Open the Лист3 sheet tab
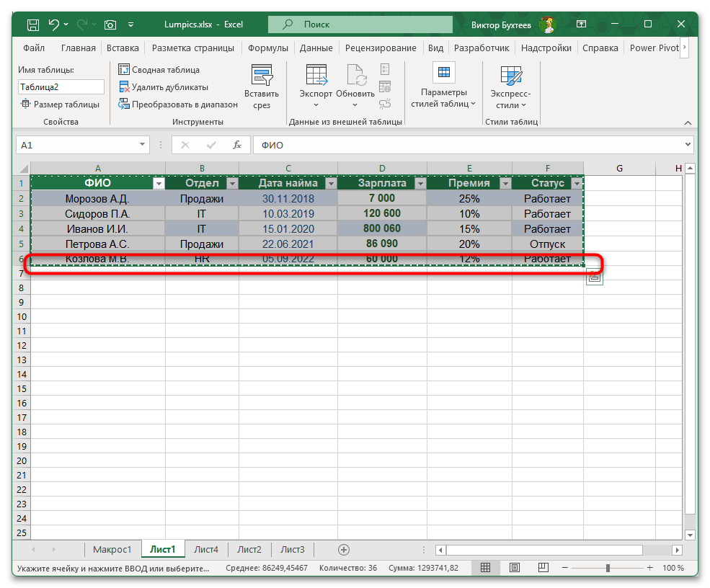Screen dimensions: 710x588 point(292,549)
